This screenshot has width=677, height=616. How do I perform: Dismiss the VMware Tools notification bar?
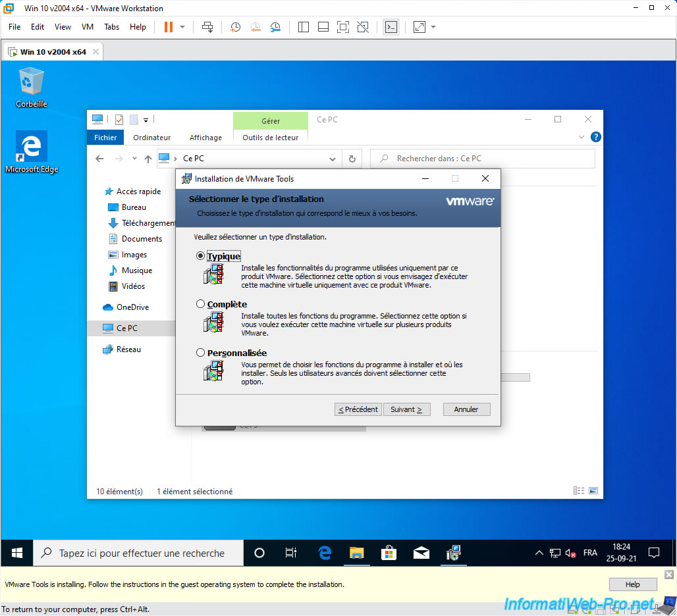669,574
